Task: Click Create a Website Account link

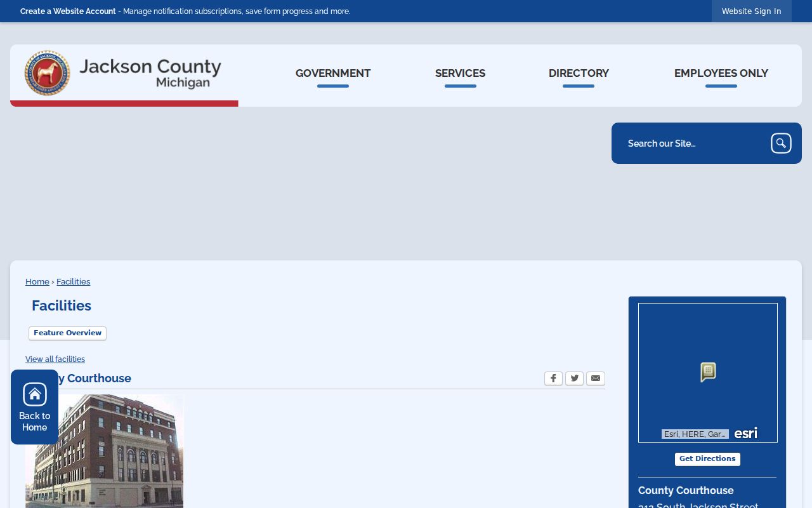Action: coord(68,11)
